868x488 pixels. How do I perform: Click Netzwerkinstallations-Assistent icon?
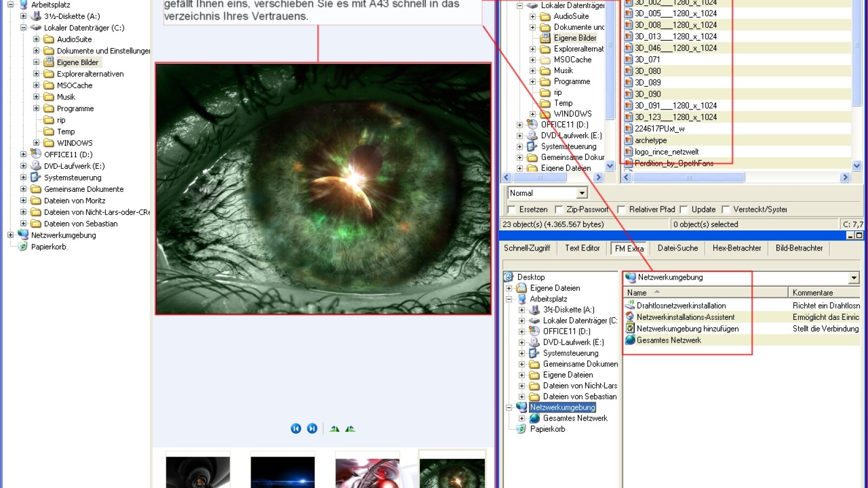pyautogui.click(x=630, y=317)
